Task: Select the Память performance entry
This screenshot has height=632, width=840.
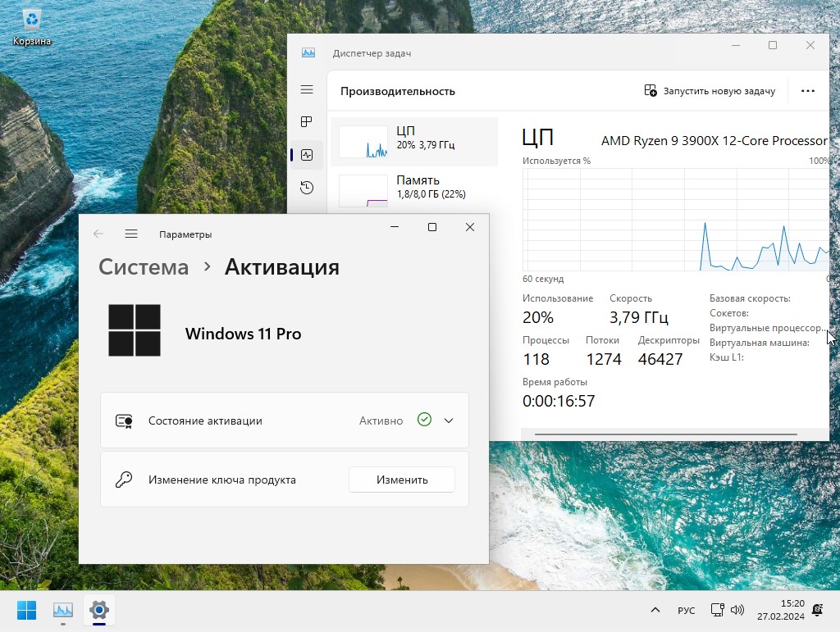Action: (414, 190)
